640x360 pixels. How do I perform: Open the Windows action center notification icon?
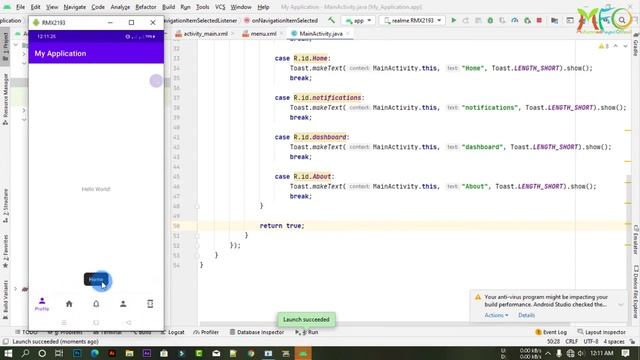(x=625, y=353)
